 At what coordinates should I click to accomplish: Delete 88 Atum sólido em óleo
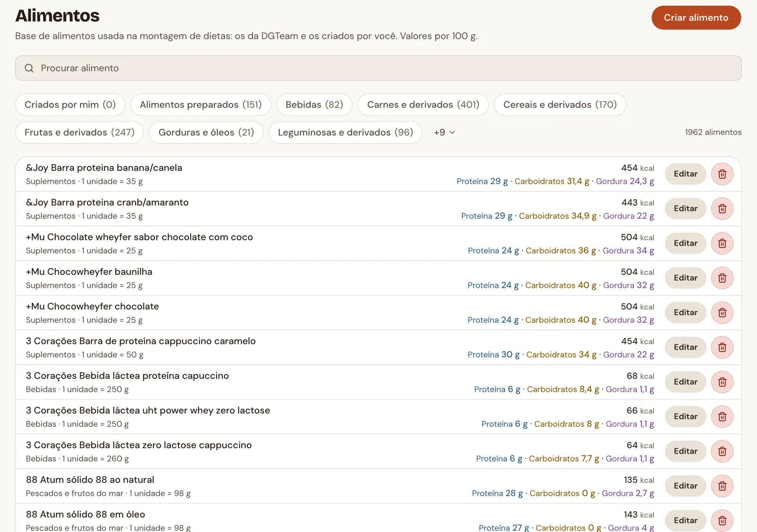click(x=722, y=520)
